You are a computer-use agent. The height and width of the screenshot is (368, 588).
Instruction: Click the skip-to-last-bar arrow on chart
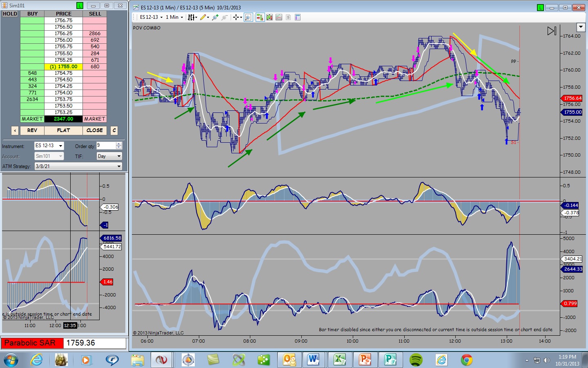(x=552, y=31)
